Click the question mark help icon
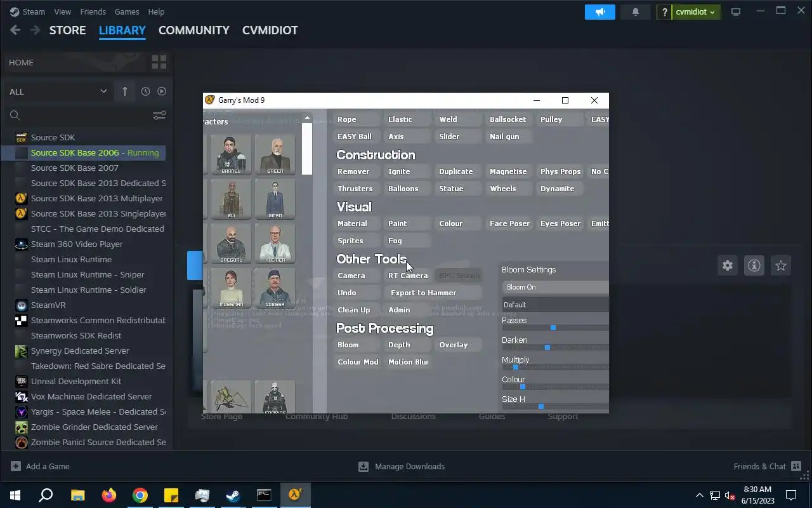 (664, 12)
